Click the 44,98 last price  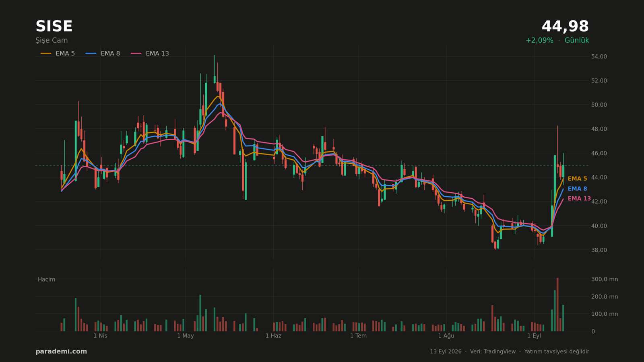coord(565,27)
